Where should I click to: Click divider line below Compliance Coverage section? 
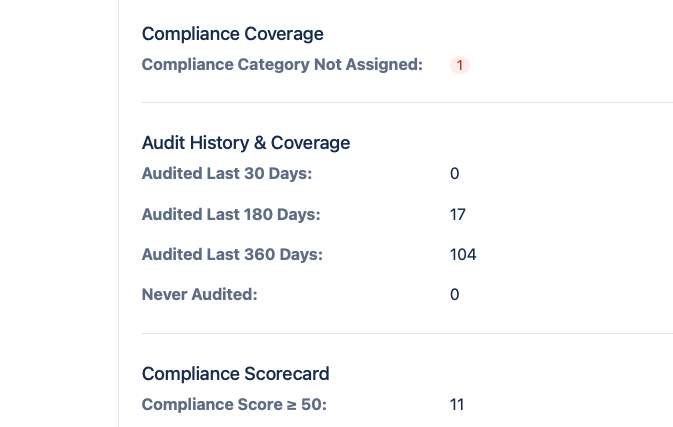(407, 103)
